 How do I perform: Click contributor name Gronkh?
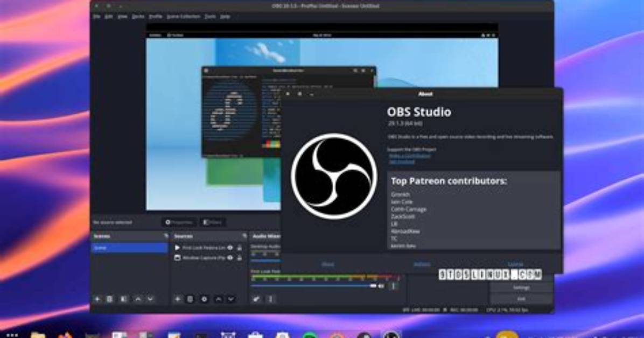(400, 195)
